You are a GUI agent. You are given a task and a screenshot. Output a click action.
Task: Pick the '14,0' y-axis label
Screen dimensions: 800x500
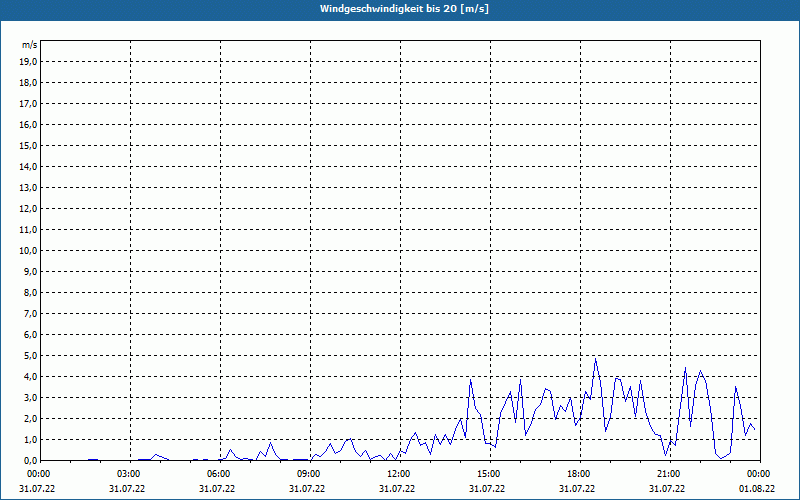pos(28,166)
